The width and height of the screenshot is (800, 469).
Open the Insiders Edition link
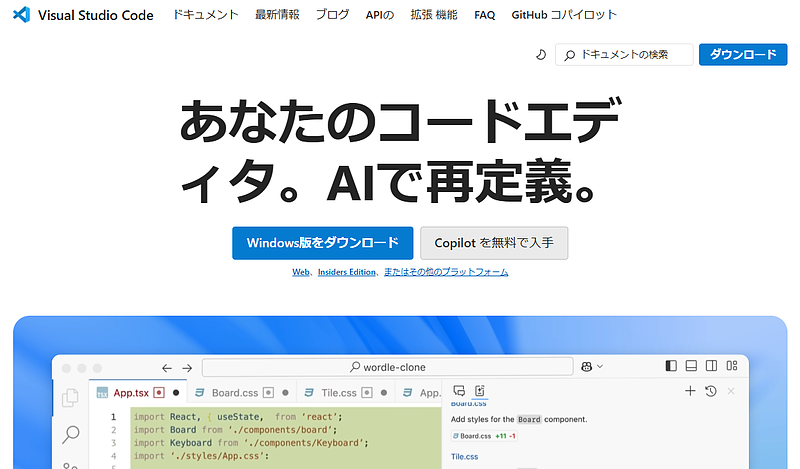(347, 272)
